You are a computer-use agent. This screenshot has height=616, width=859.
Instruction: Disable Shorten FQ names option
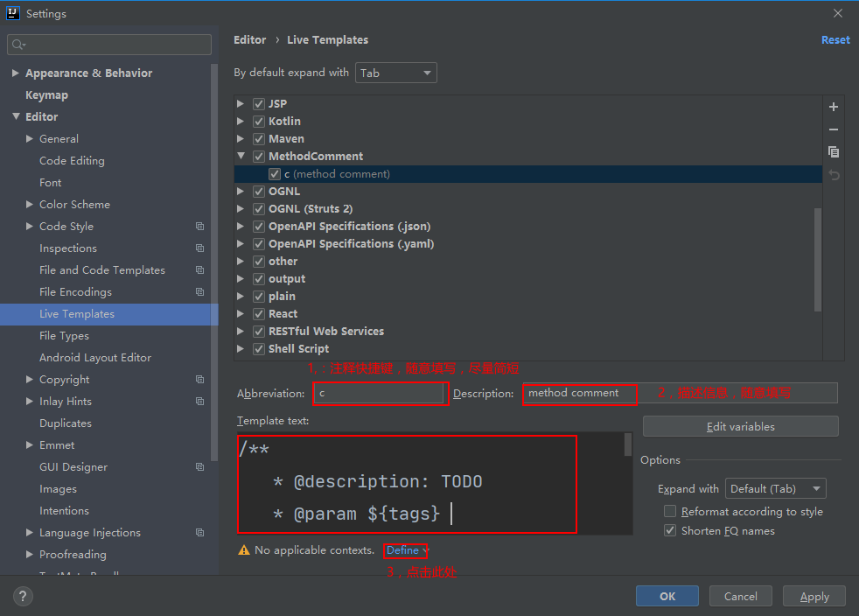tap(670, 530)
